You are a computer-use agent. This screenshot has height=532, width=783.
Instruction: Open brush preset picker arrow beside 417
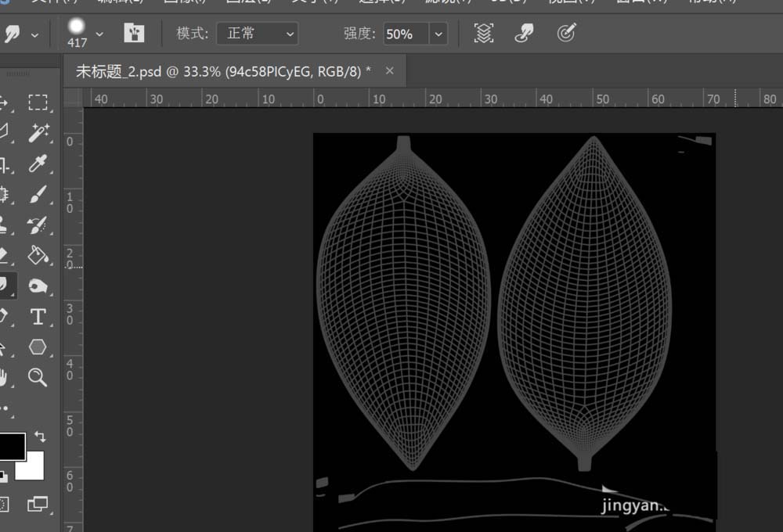(x=99, y=34)
